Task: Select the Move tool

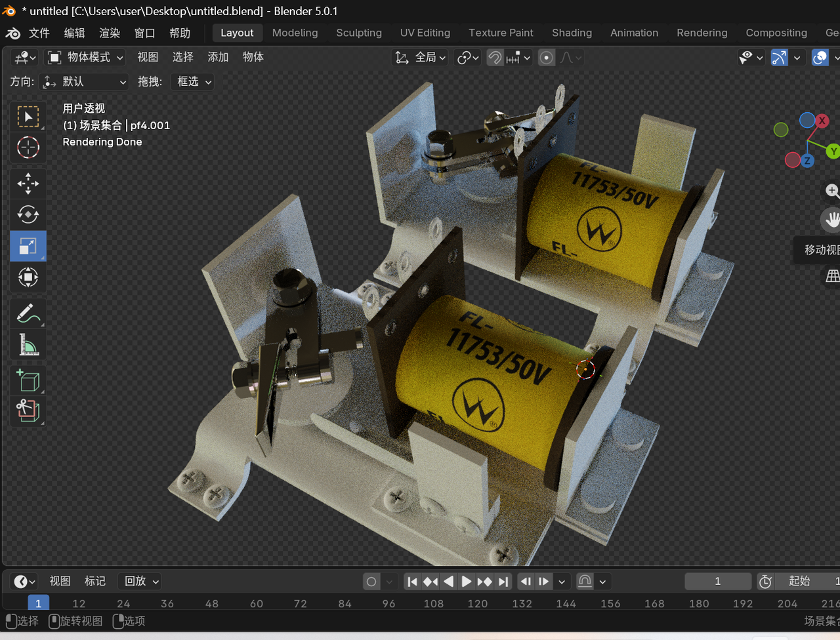Action: pyautogui.click(x=28, y=184)
